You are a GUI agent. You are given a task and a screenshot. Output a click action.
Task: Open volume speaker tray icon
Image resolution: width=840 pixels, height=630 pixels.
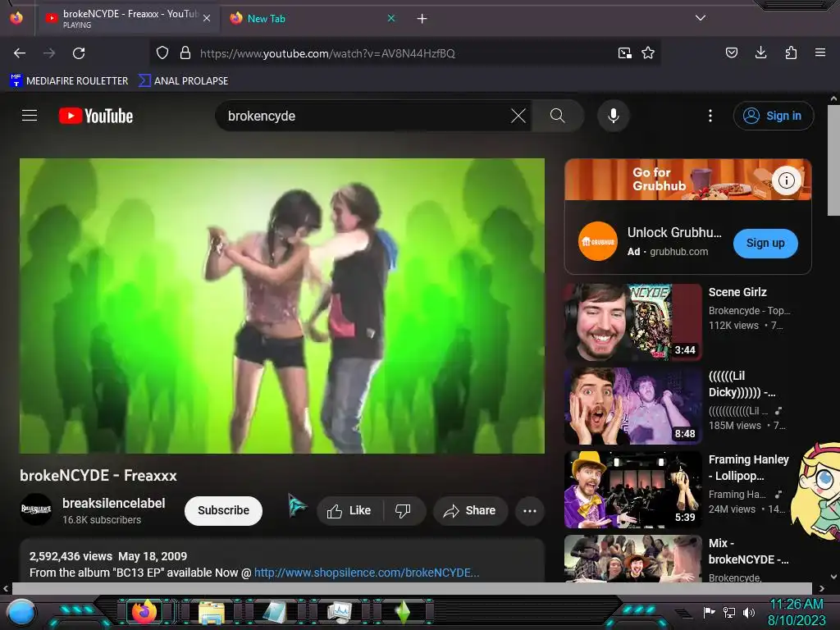pos(748,612)
